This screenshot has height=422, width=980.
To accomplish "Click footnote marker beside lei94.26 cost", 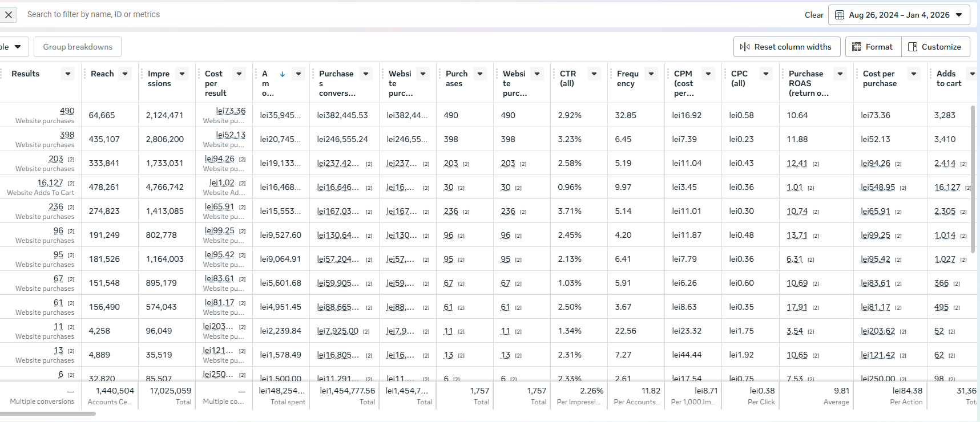I will (242, 159).
